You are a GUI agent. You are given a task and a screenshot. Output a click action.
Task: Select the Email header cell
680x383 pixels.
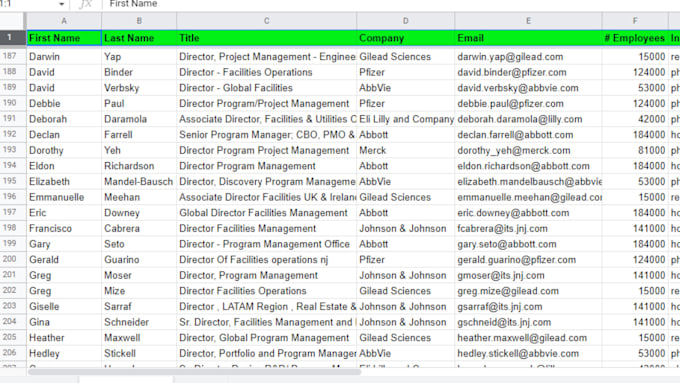click(528, 38)
